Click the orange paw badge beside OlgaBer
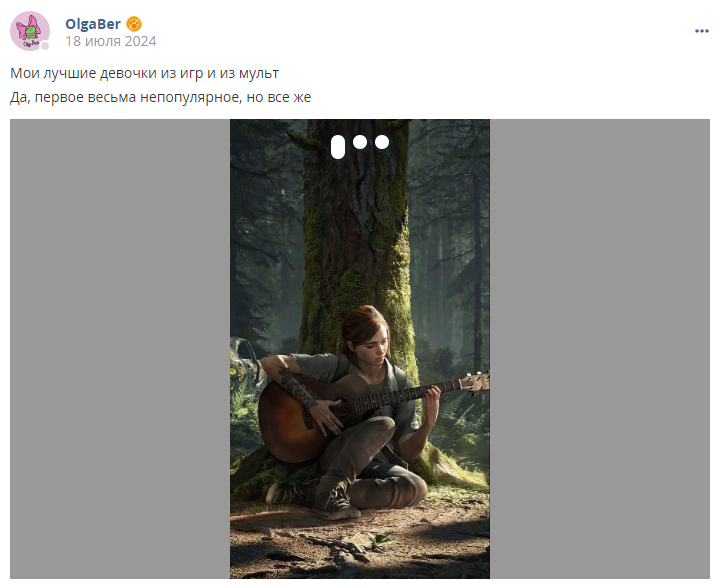 coord(134,24)
